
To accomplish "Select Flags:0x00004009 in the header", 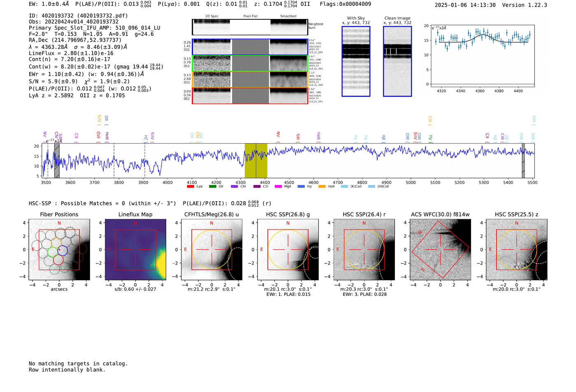I will tap(345, 4).
